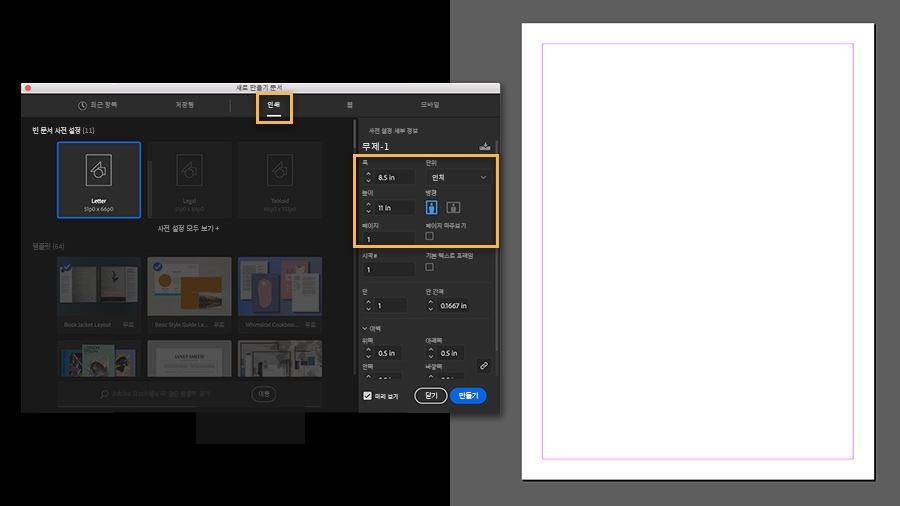900x506 pixels.
Task: Click 사전 설정 모두 보기 + link
Action: (188, 228)
